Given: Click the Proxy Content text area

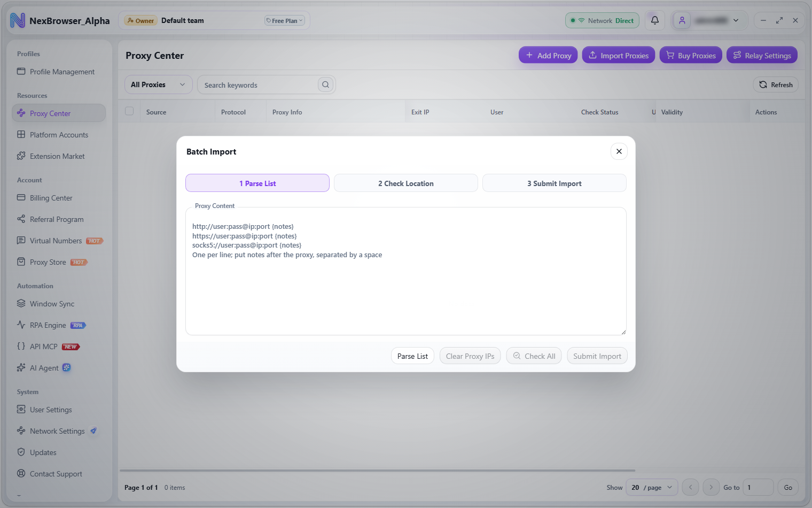Looking at the screenshot, I should point(406,271).
